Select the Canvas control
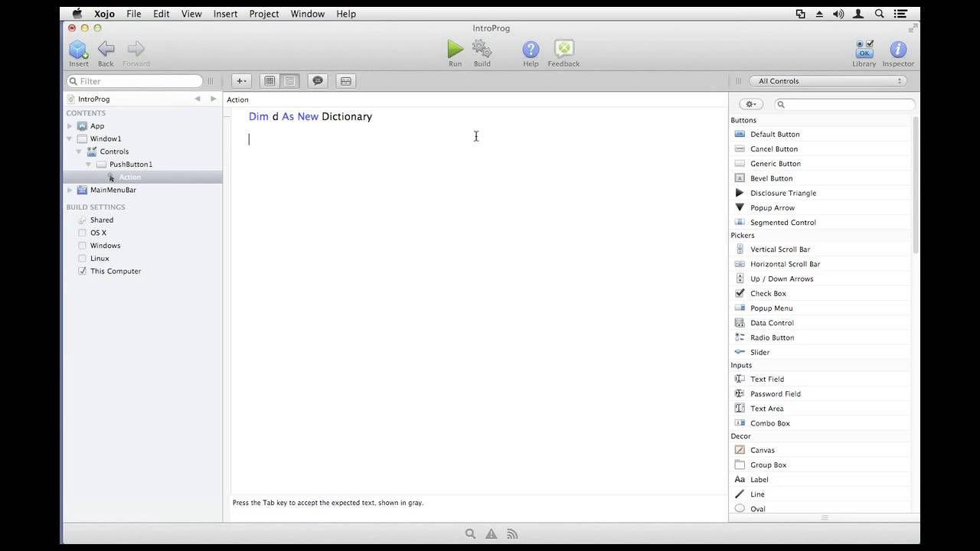 pos(762,450)
